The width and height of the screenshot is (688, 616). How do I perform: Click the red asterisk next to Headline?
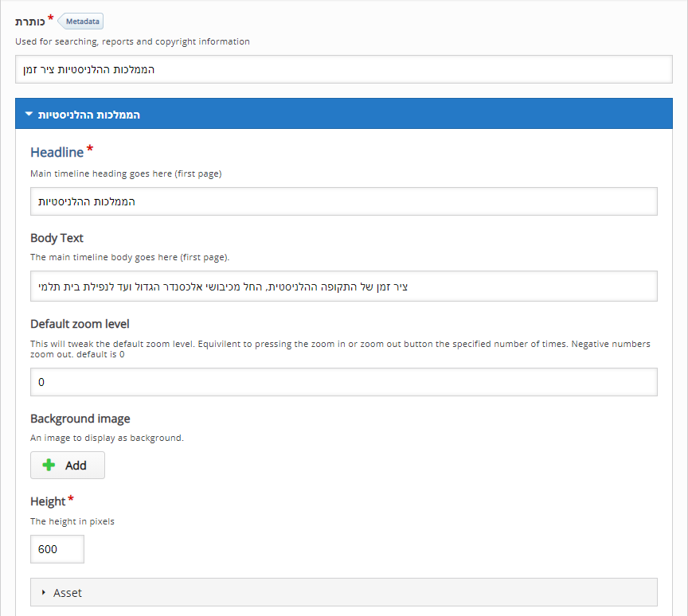click(x=90, y=148)
